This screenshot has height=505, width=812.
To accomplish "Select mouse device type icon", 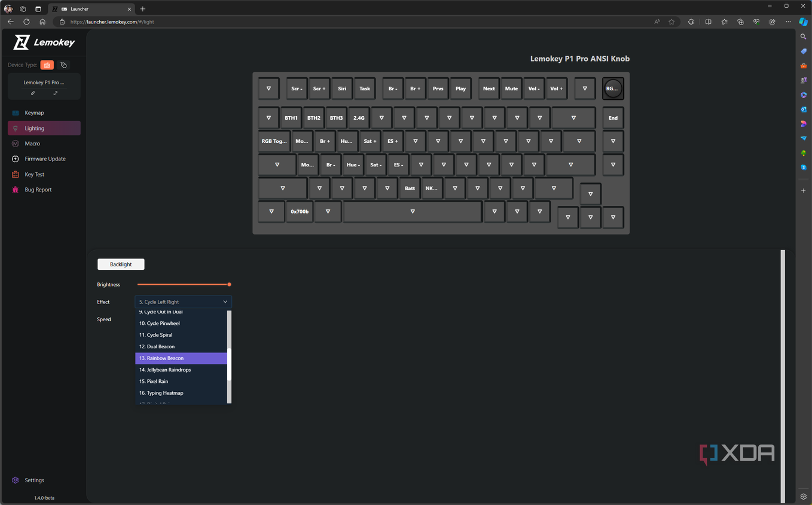I will click(x=64, y=65).
